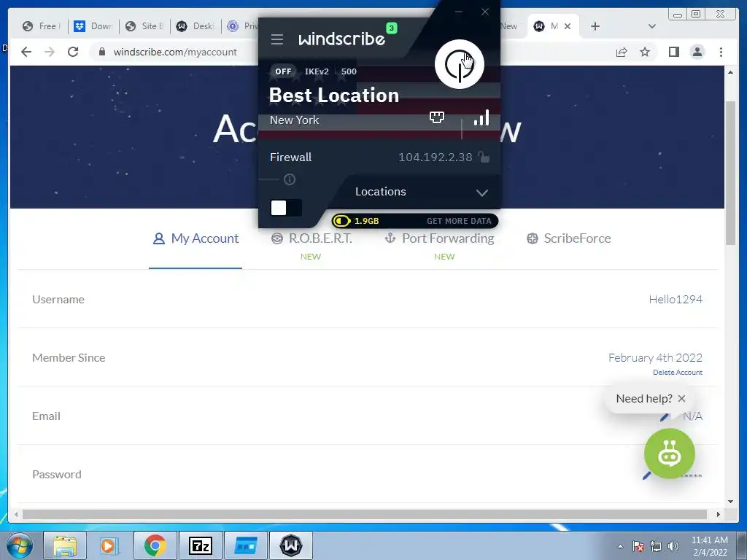Reload the current page
The height and width of the screenshot is (560, 747).
[x=73, y=52]
